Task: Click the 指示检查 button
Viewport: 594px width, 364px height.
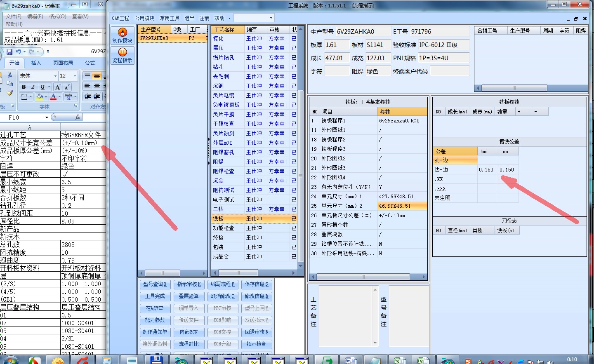Action: point(257,344)
